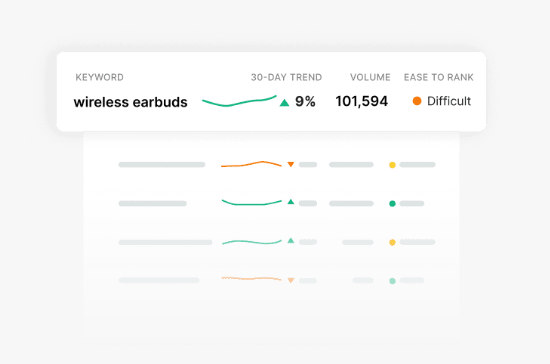The width and height of the screenshot is (550, 364).
Task: Click the yellow dot in third blurred row
Action: [x=393, y=242]
